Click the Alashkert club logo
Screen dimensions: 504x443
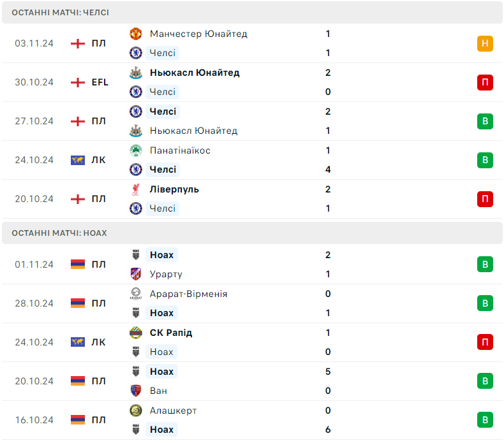pos(135,410)
